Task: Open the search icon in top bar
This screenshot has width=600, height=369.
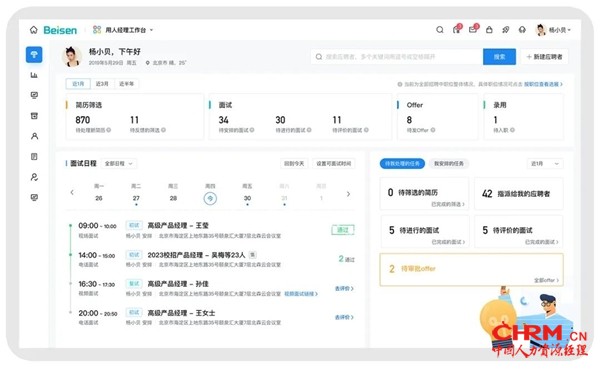Action: [440, 29]
